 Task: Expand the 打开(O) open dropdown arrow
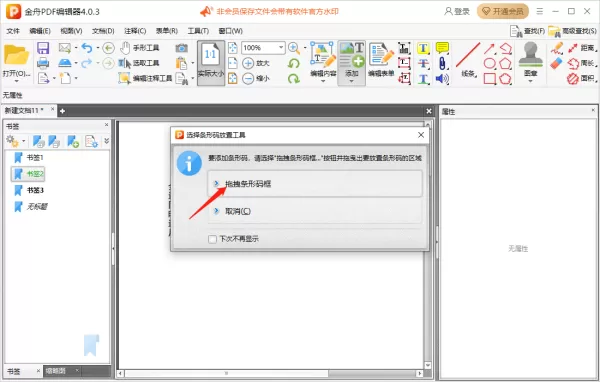[16, 81]
